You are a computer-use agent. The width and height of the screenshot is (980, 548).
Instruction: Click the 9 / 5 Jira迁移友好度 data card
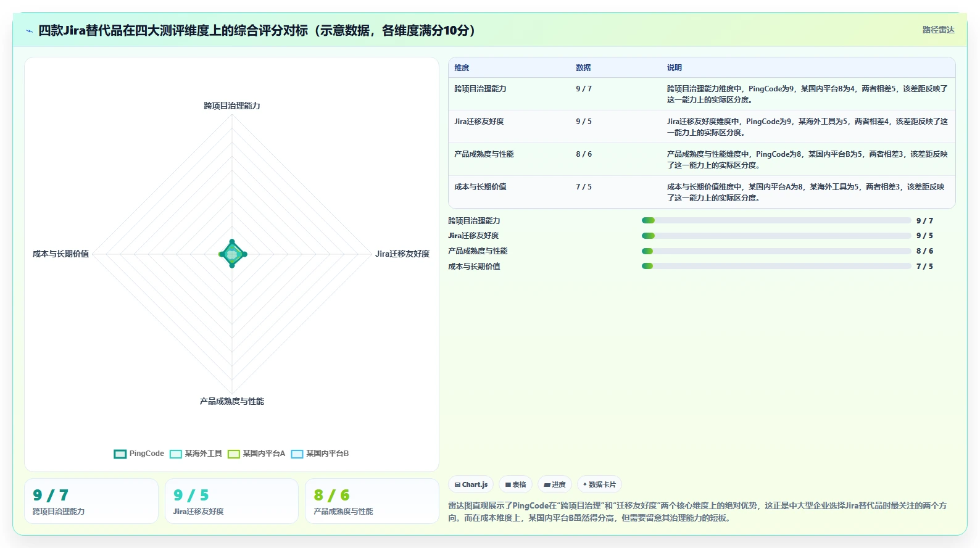pyautogui.click(x=231, y=501)
